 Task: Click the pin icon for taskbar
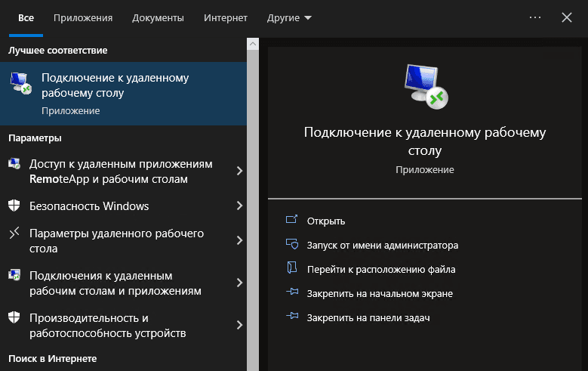pos(293,317)
